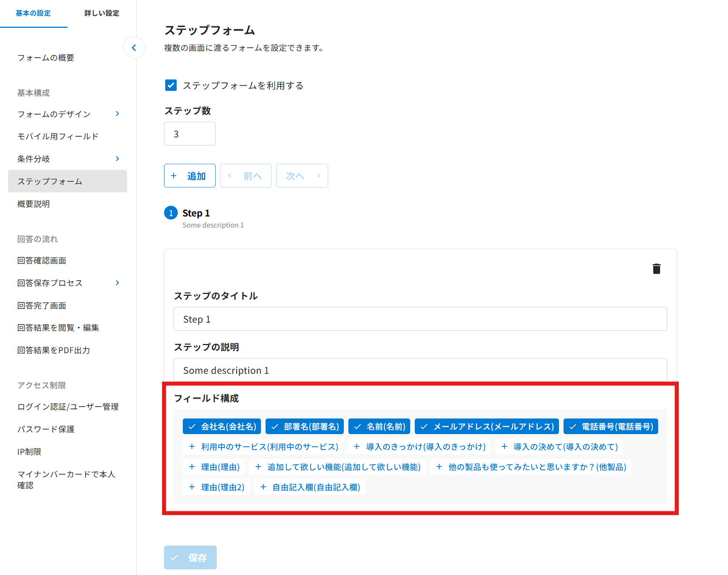The width and height of the screenshot is (728, 575).
Task: Deselect the 会社名(会社名) field chip
Action: (x=222, y=426)
